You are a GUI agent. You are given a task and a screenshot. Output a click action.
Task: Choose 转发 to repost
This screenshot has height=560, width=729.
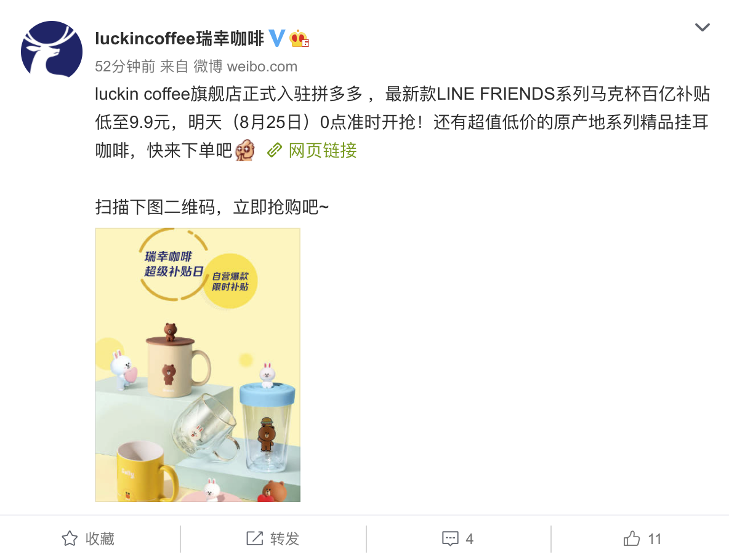point(284,539)
